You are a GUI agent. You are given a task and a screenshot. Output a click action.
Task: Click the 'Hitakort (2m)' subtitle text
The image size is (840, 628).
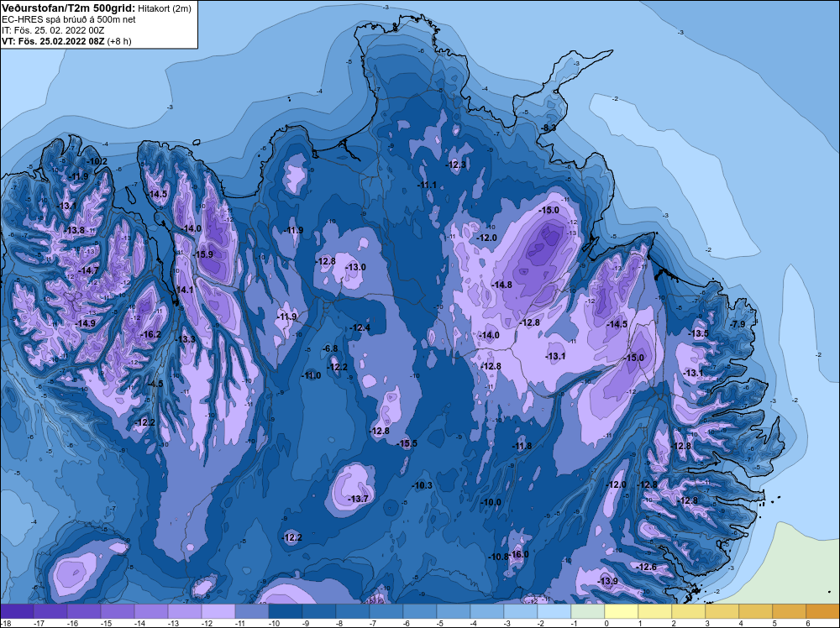click(164, 8)
